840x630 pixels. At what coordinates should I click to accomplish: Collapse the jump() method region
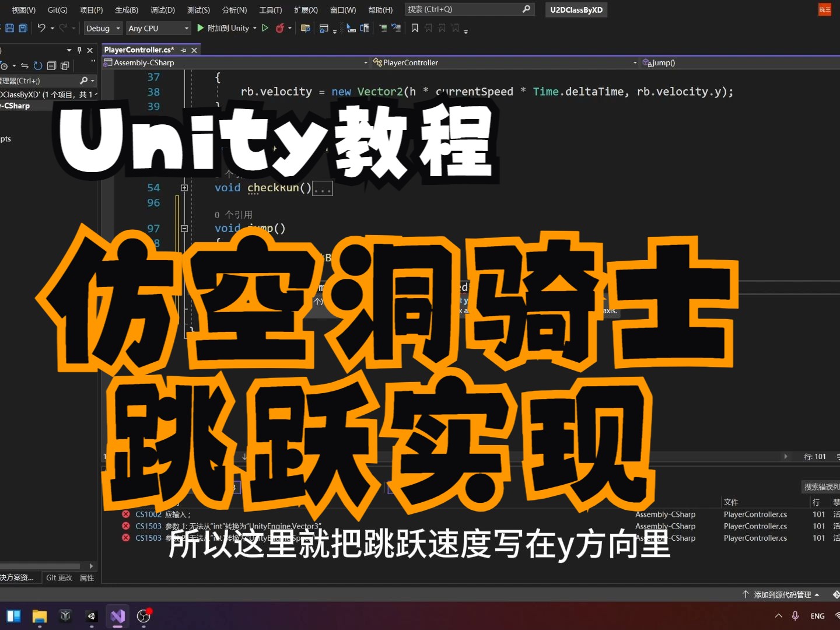pos(184,229)
